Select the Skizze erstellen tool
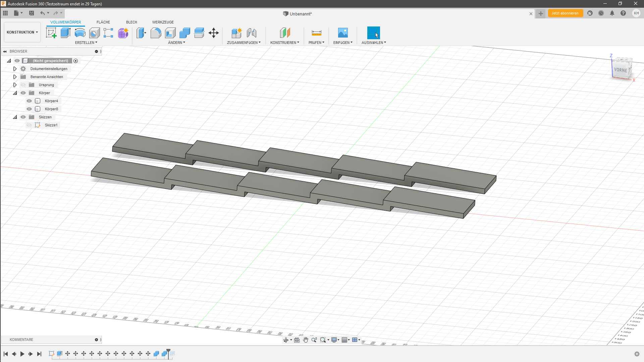The width and height of the screenshot is (644, 362). coord(51,33)
